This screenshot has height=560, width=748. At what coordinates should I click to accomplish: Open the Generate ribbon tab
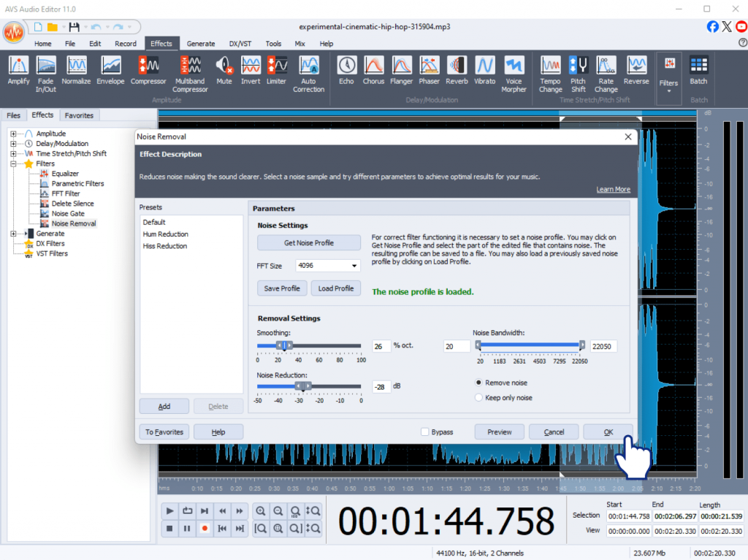(200, 44)
